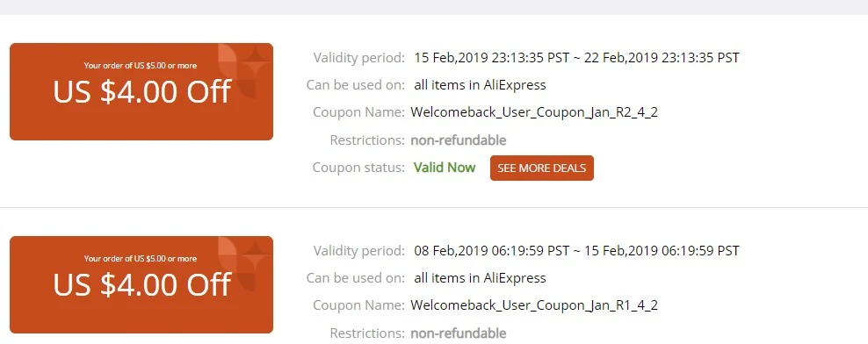This screenshot has width=868, height=344.
Task: Click the decorative emblem on the first coupon card
Action: (244, 71)
